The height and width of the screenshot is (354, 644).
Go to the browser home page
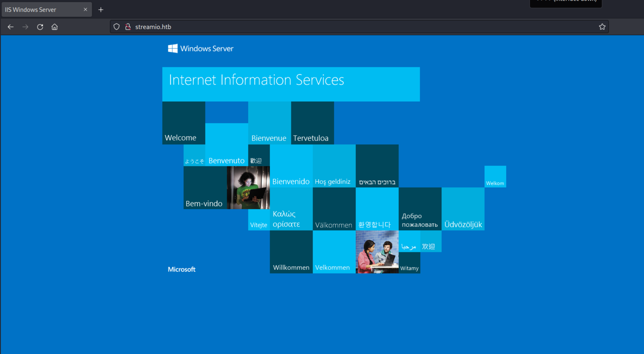pos(55,27)
